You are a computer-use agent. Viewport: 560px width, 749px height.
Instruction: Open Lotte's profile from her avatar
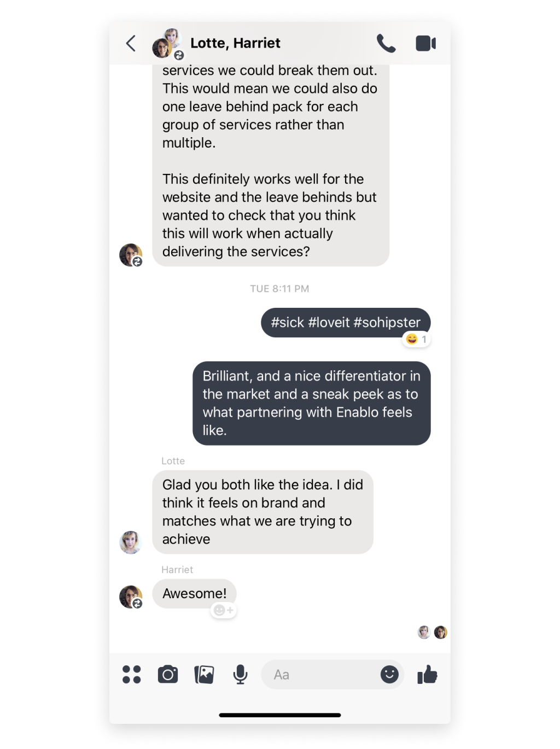pos(130,542)
